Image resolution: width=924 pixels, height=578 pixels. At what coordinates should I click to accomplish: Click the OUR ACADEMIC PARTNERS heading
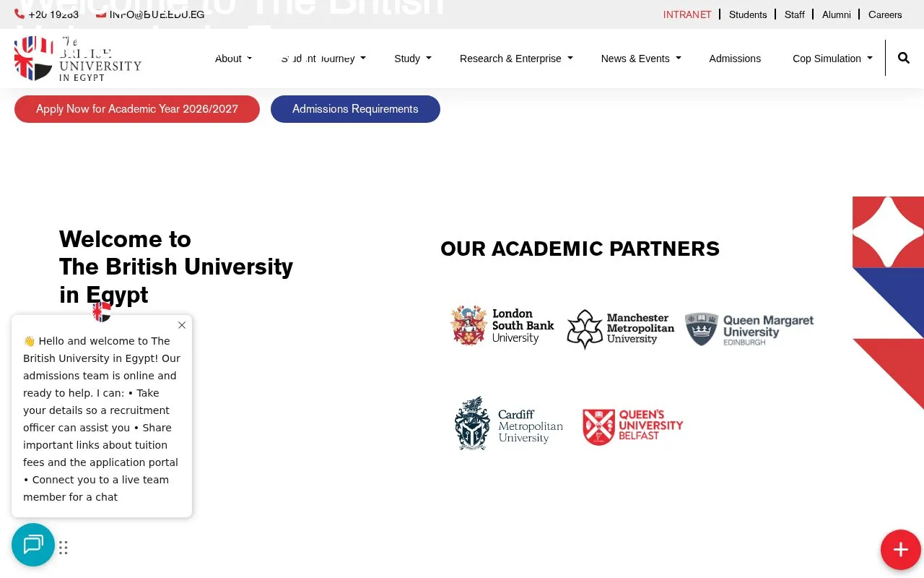pos(580,249)
